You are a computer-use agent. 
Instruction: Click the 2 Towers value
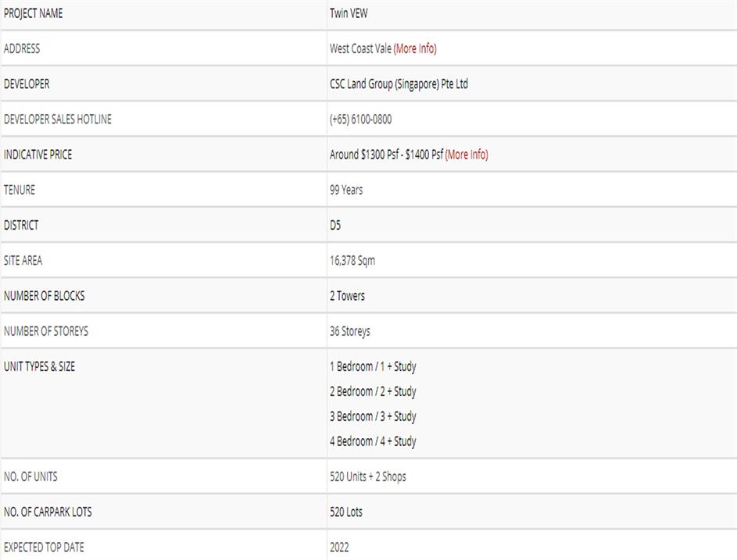coord(347,296)
